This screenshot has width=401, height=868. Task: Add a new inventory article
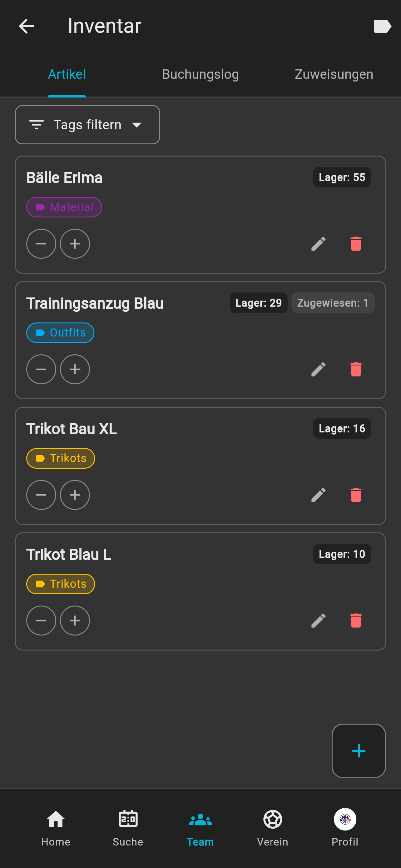point(358,751)
